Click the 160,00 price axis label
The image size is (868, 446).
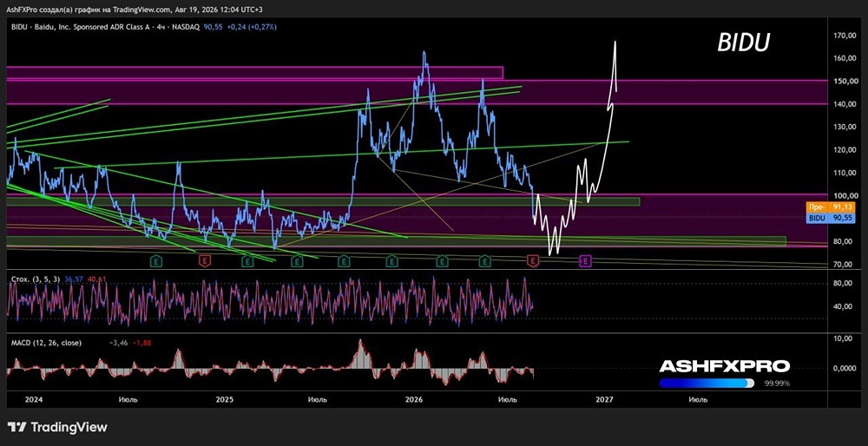pyautogui.click(x=845, y=58)
